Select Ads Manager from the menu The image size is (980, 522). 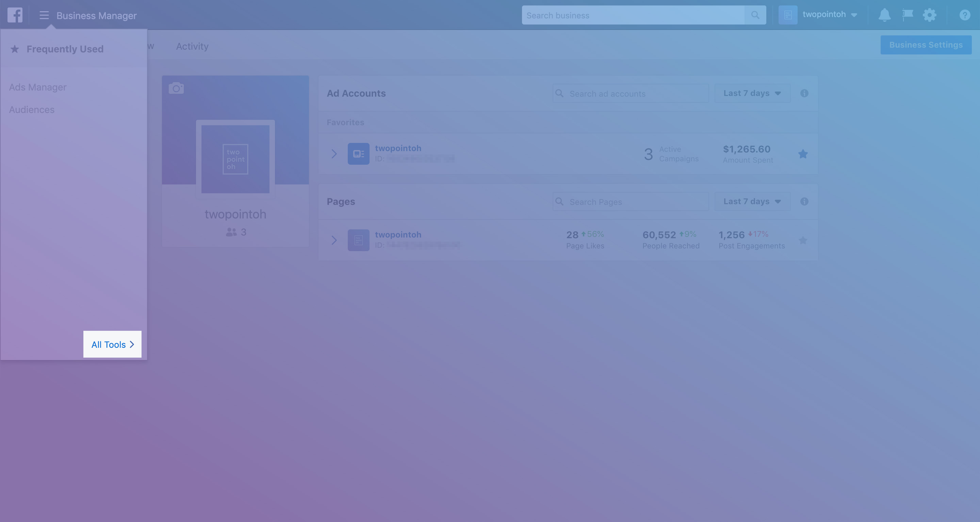(x=38, y=87)
